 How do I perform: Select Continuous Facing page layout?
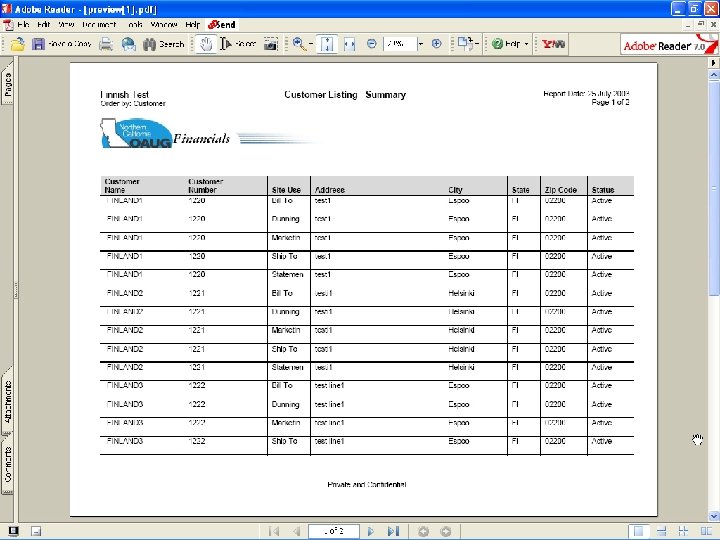(683, 531)
